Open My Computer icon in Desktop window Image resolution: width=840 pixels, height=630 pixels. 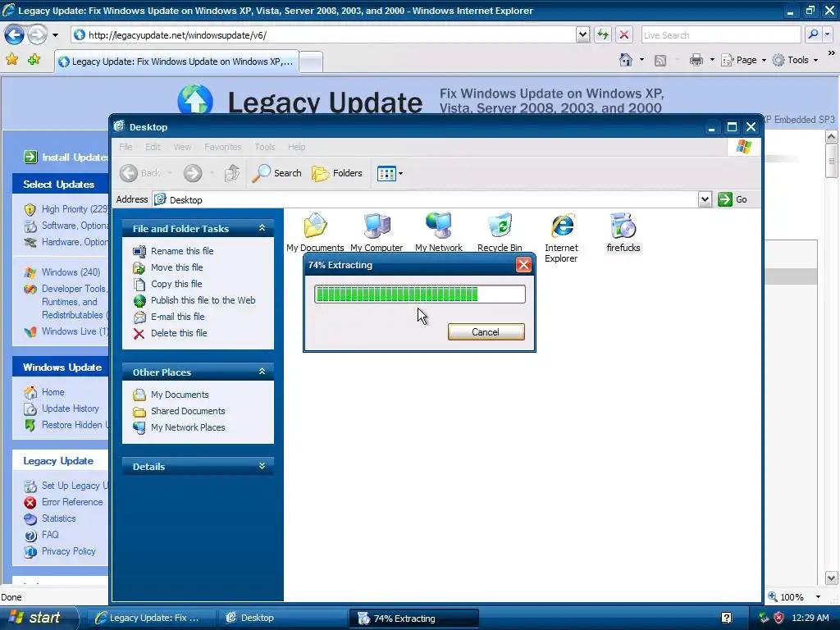377,232
